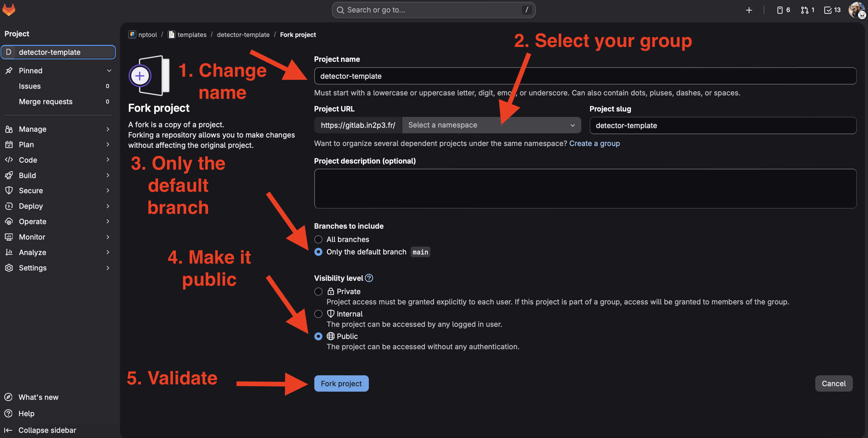Screen dimensions: 868x438
Task: Click the Project description text area
Action: (585, 188)
